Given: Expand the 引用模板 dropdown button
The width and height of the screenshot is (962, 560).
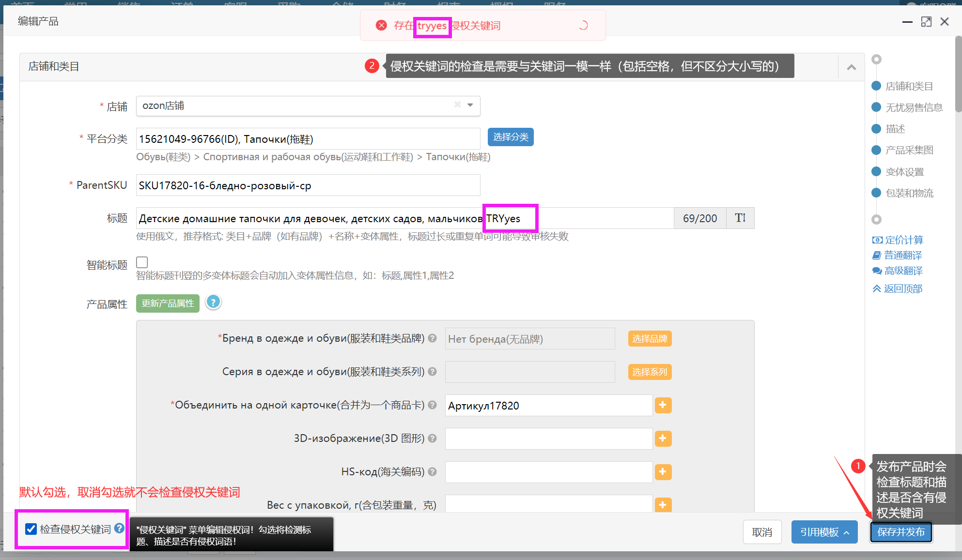Looking at the screenshot, I should click(x=824, y=532).
